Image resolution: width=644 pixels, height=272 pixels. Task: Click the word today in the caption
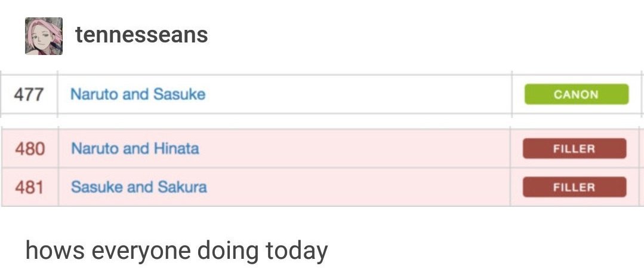(x=297, y=250)
